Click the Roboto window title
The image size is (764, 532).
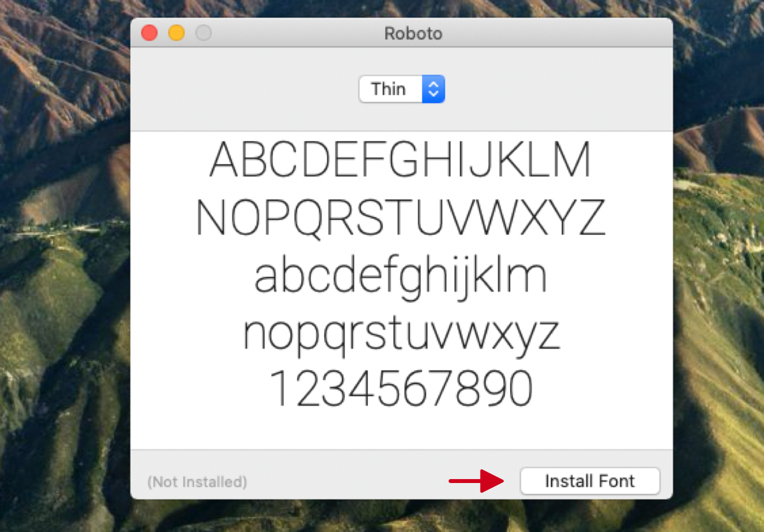click(x=413, y=33)
